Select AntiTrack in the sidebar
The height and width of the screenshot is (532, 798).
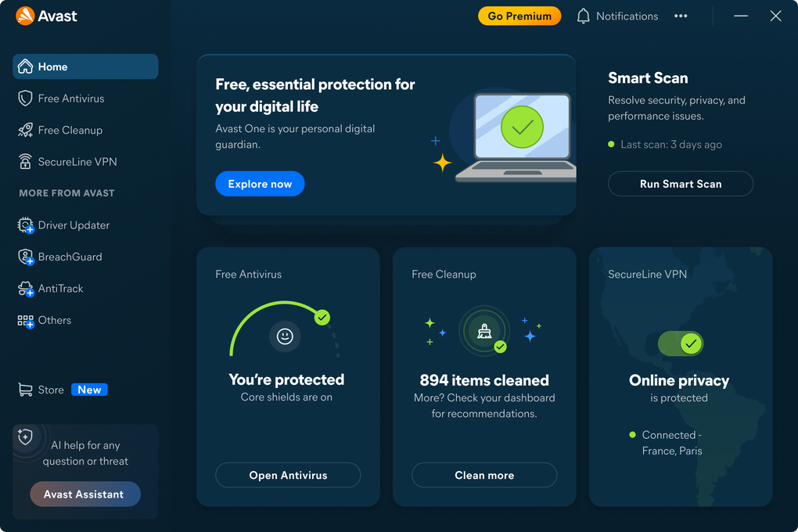pos(66,288)
